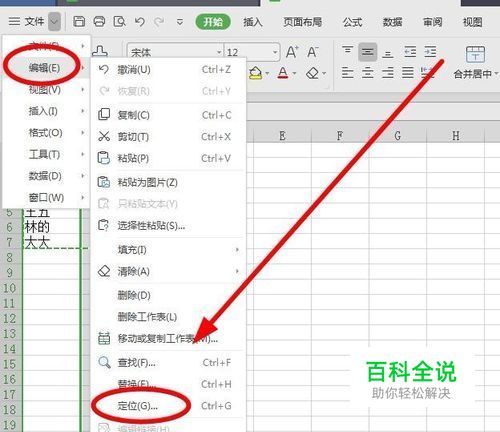
Task: Decrease font size with A- icon
Action: pos(312,52)
